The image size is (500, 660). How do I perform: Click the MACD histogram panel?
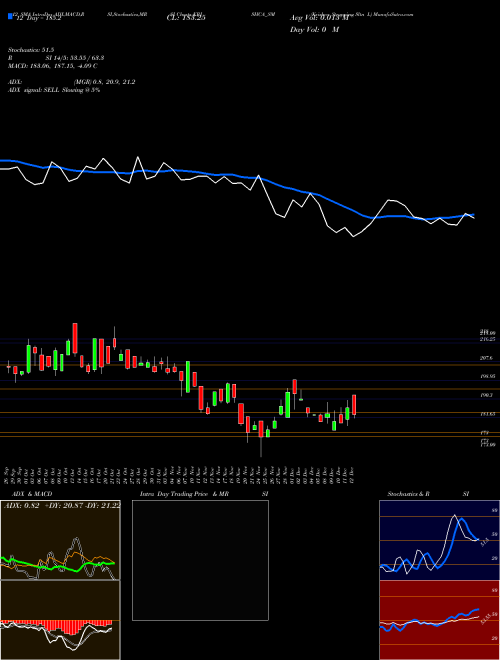pyautogui.click(x=60, y=620)
